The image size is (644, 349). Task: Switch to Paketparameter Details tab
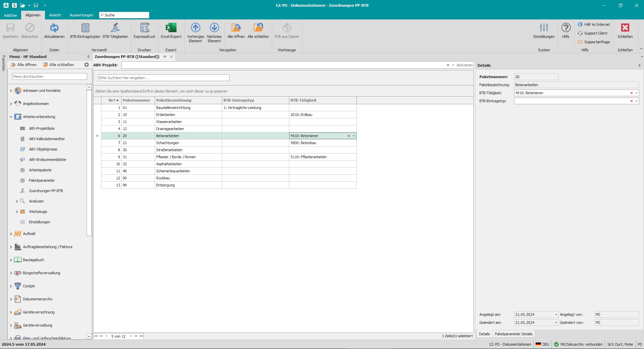513,334
